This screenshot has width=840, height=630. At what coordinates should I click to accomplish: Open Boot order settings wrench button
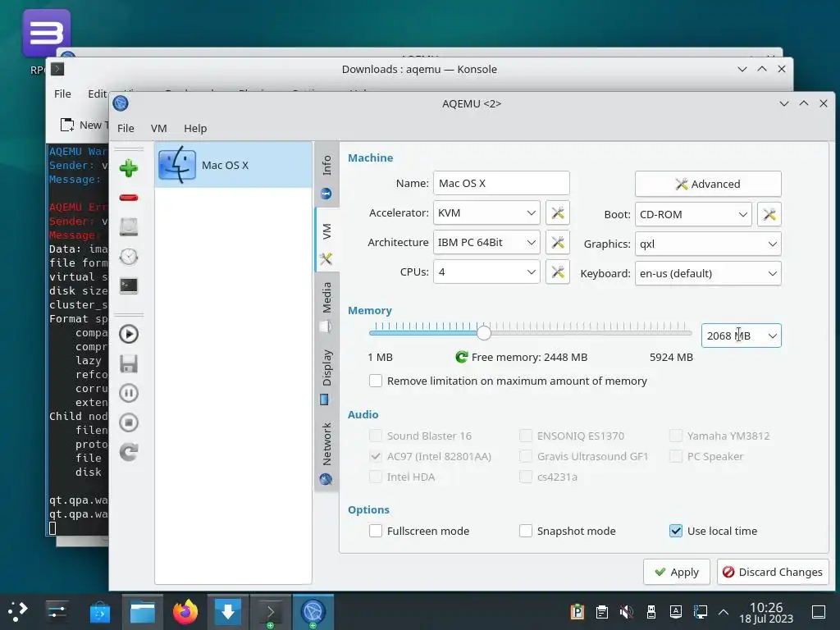769,214
